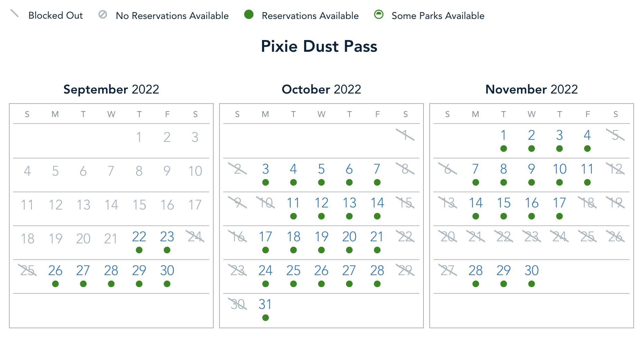Viewport: 644px width, 340px height.
Task: Click the green dot under September 22
Action: [139, 250]
